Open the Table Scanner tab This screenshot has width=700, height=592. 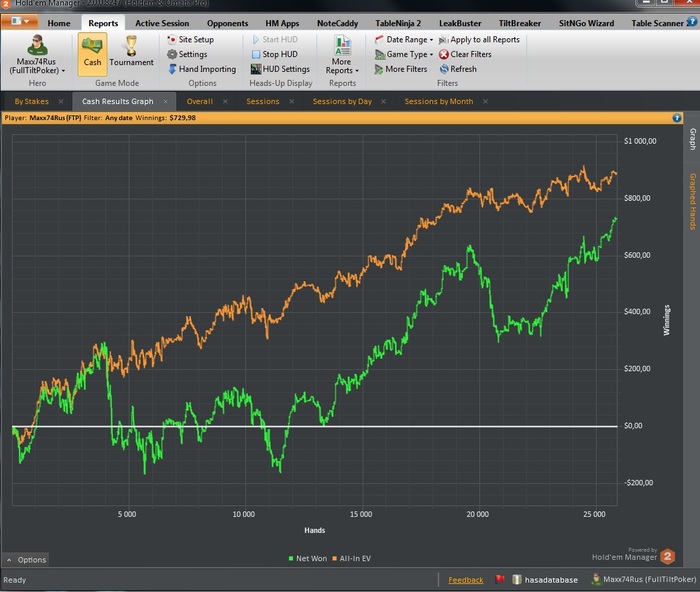pyautogui.click(x=657, y=23)
